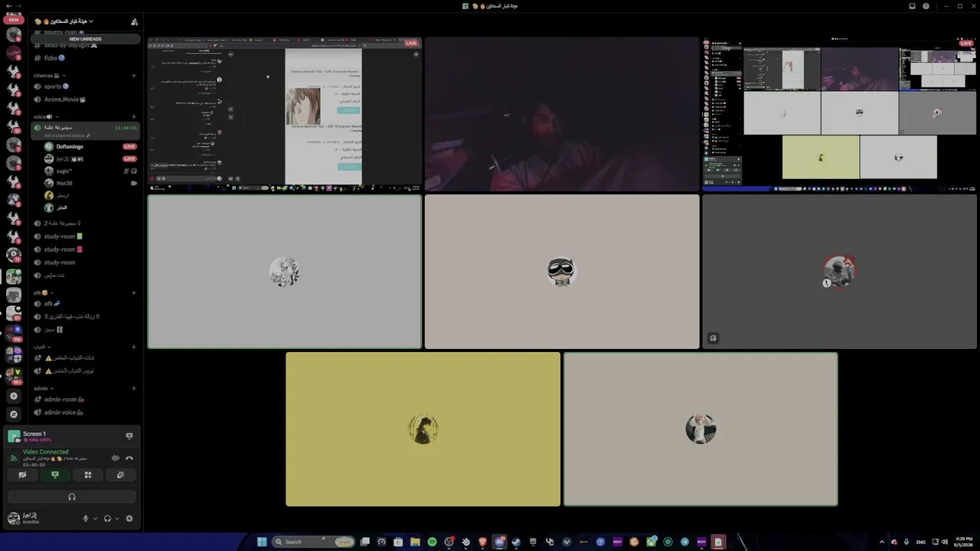
Task: Click Set a channel status link
Action: tap(66, 135)
